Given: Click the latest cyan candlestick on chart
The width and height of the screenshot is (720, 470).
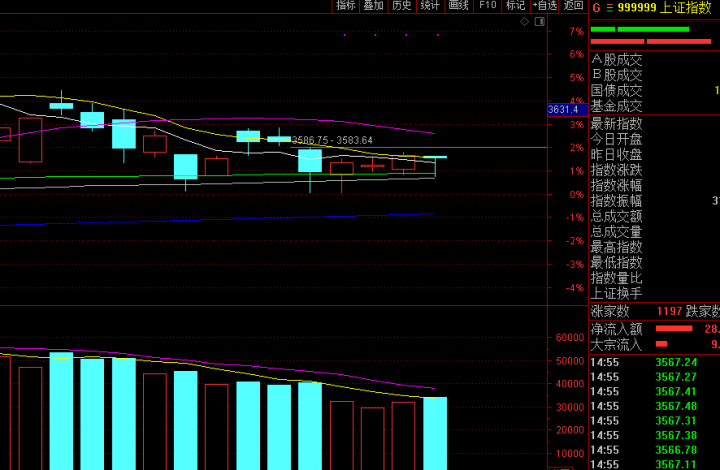Looking at the screenshot, I should 435,158.
